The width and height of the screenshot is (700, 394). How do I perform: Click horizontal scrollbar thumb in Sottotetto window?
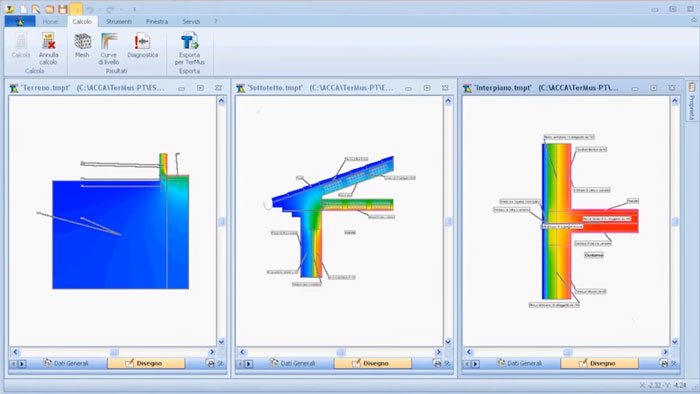tap(341, 352)
